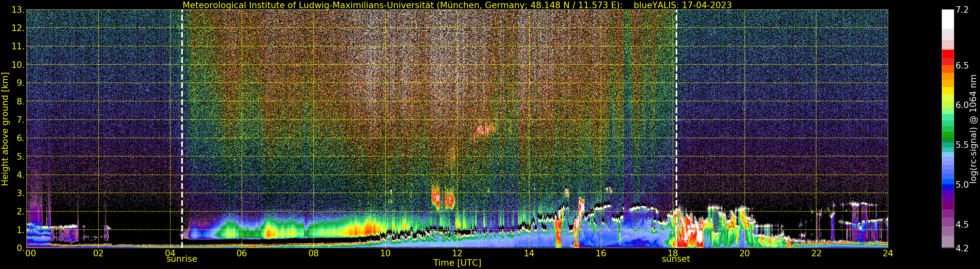The width and height of the screenshot is (980, 269).
Task: Select the white dashed sunset marker line
Action: point(676,129)
